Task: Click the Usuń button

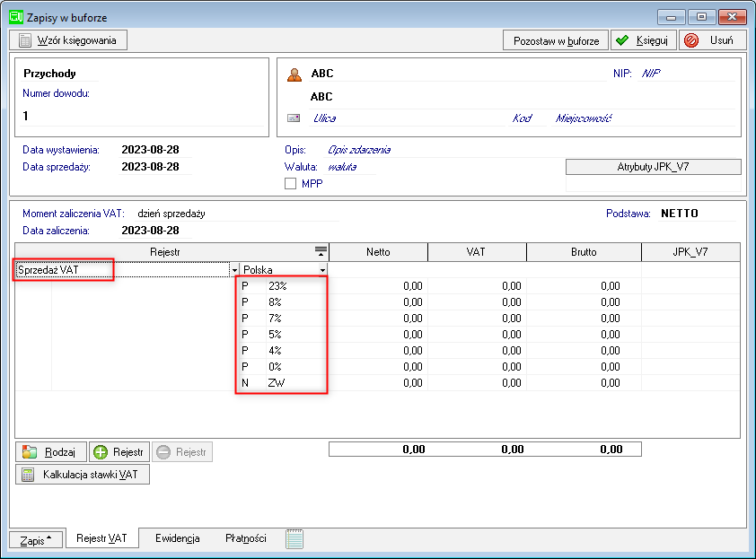Action: click(713, 40)
